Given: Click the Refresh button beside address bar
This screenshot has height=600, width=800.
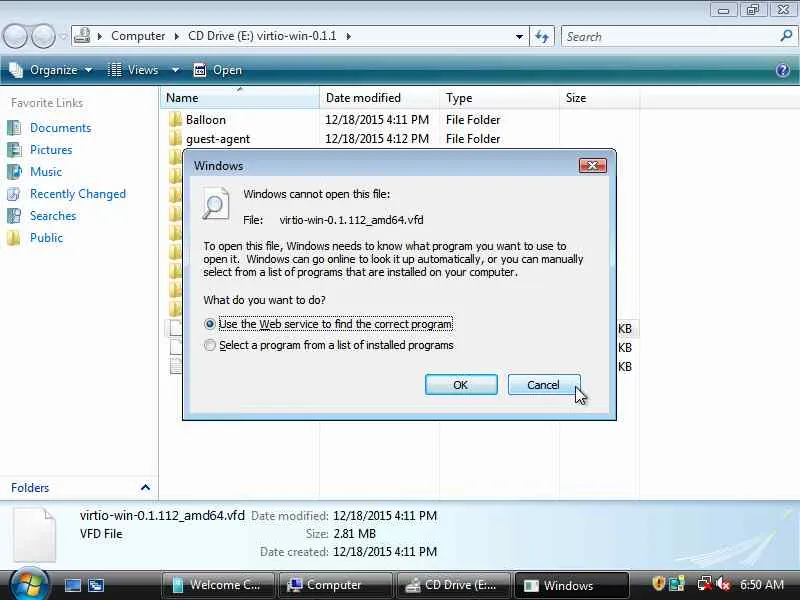Looking at the screenshot, I should 542,36.
